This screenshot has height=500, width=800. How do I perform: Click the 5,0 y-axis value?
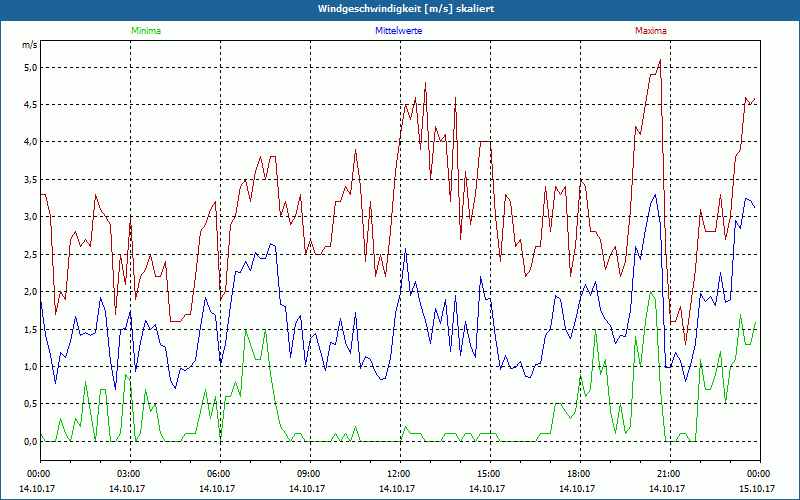click(31, 67)
